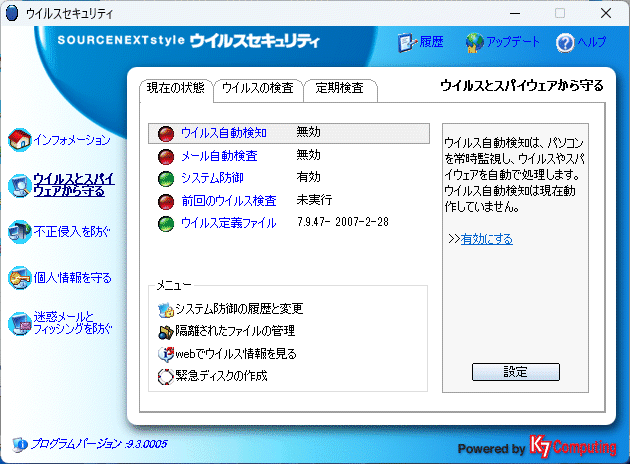Click the インフォメーション house icon
This screenshot has width=630, height=464.
(x=19, y=140)
